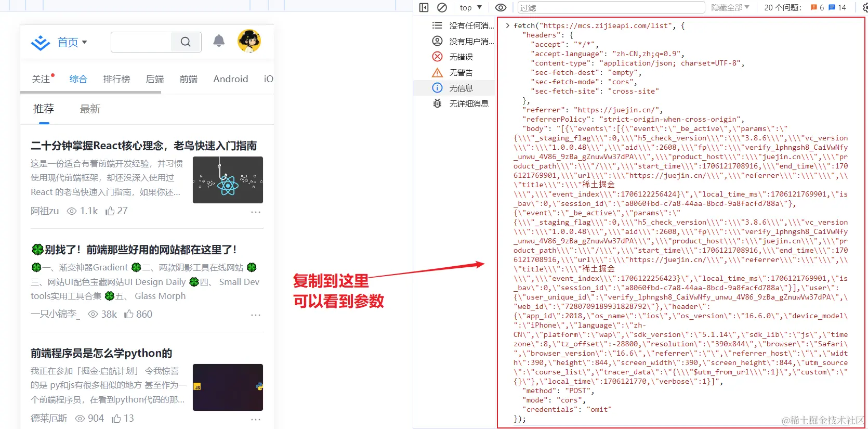
Task: Like the article with 860 likes
Action: pos(138,314)
